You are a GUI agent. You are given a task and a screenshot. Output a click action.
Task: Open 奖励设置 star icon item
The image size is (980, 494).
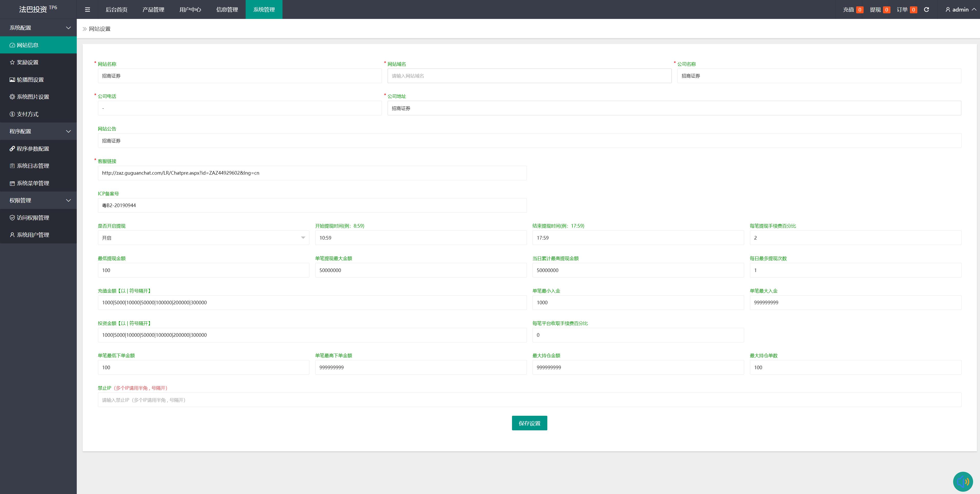click(27, 62)
